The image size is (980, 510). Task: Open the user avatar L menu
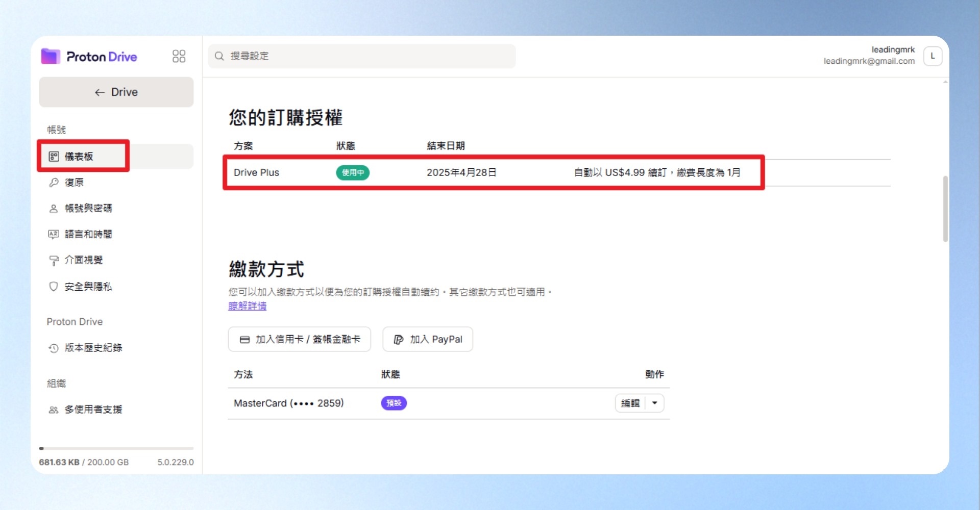coord(933,56)
